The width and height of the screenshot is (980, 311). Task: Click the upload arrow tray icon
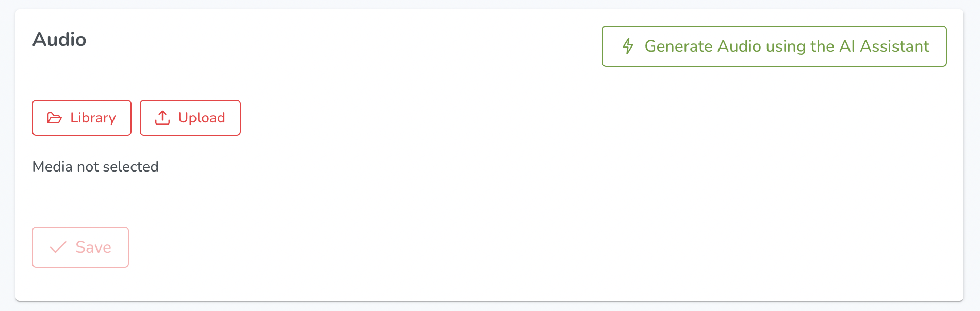coord(162,118)
